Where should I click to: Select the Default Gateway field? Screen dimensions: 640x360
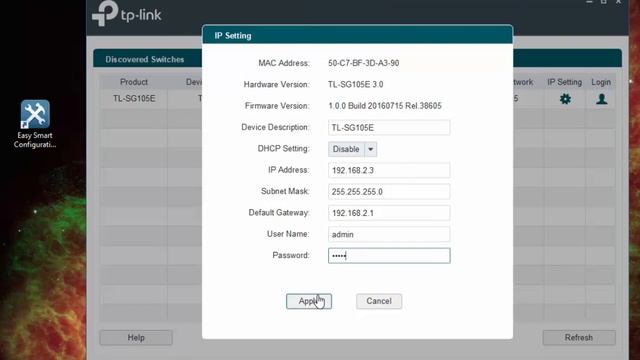point(389,213)
